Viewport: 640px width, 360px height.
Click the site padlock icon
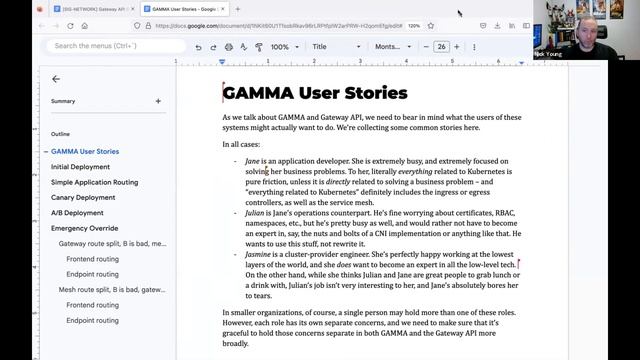tap(148, 26)
